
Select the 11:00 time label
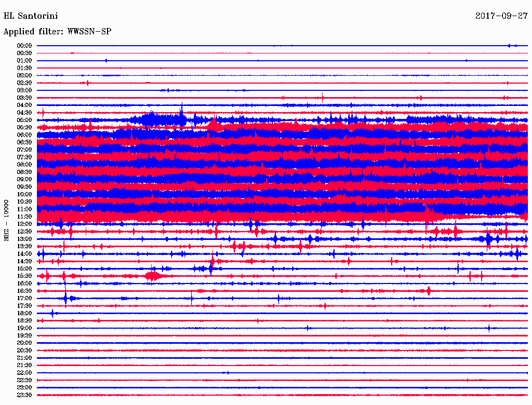point(24,209)
